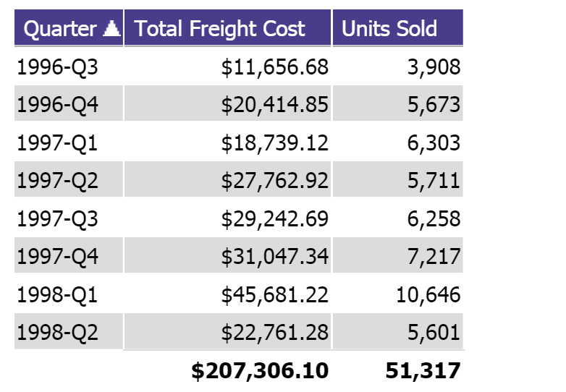The width and height of the screenshot is (566, 392).
Task: Click the $207,306.10 freight total
Action: pos(260,371)
